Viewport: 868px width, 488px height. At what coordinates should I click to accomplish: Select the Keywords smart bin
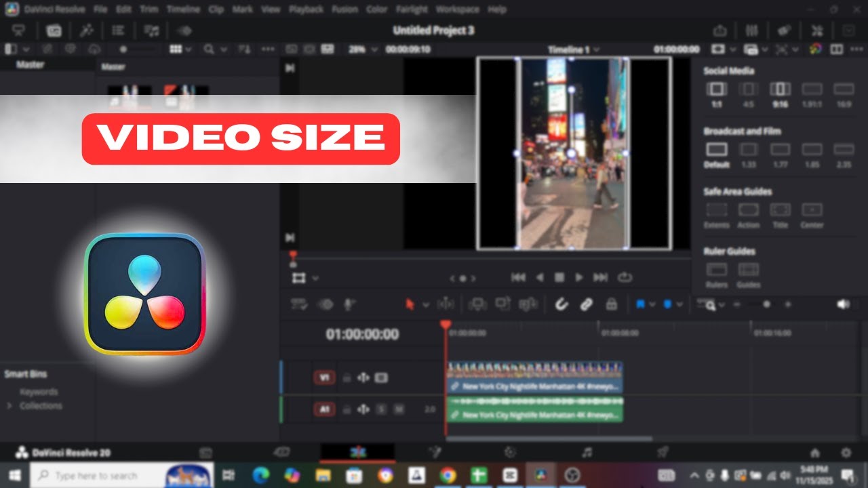(x=39, y=392)
